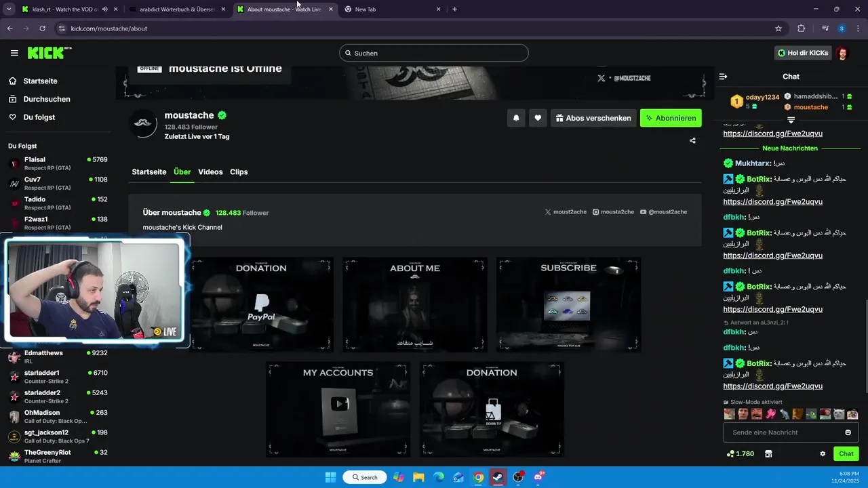Open Du folgst in the sidebar
Screen dimensions: 868x488
(39, 117)
